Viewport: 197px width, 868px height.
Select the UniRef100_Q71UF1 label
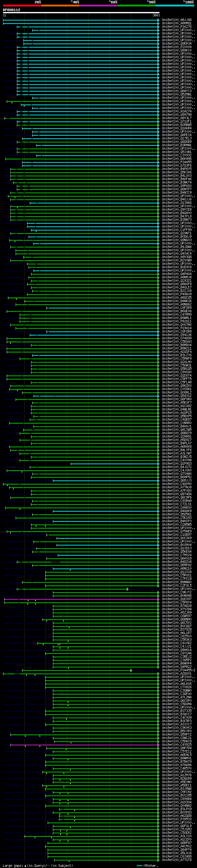(176, 121)
